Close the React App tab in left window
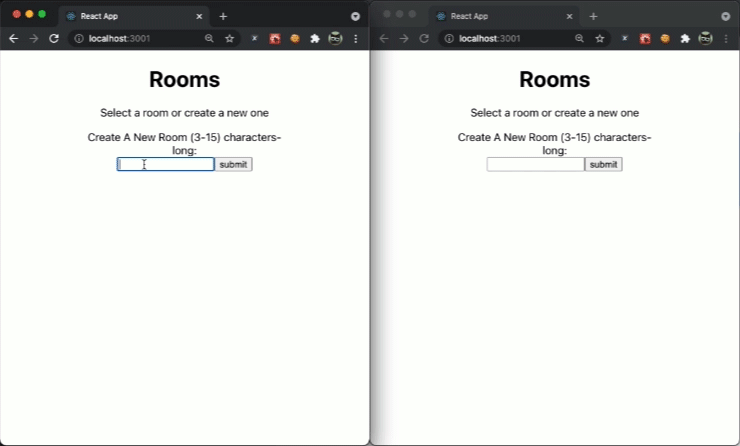This screenshot has height=446, width=740. point(199,17)
